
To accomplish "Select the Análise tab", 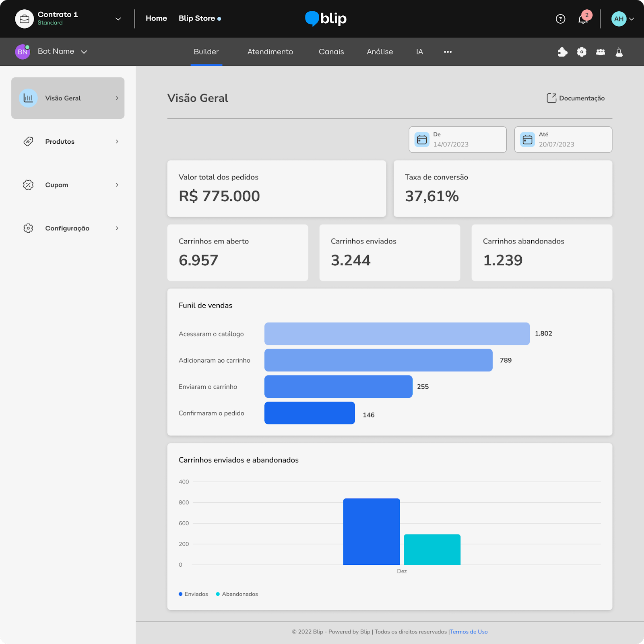I will 380,52.
